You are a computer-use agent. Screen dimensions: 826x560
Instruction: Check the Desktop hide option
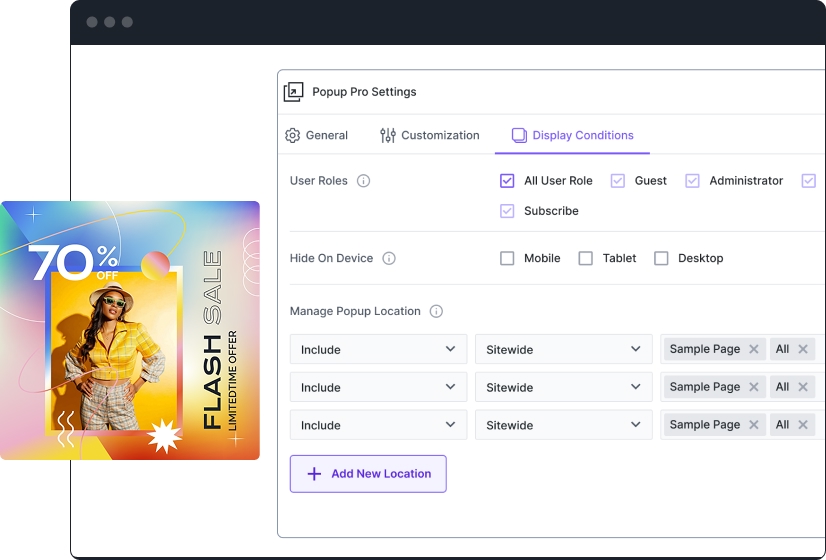pyautogui.click(x=661, y=258)
